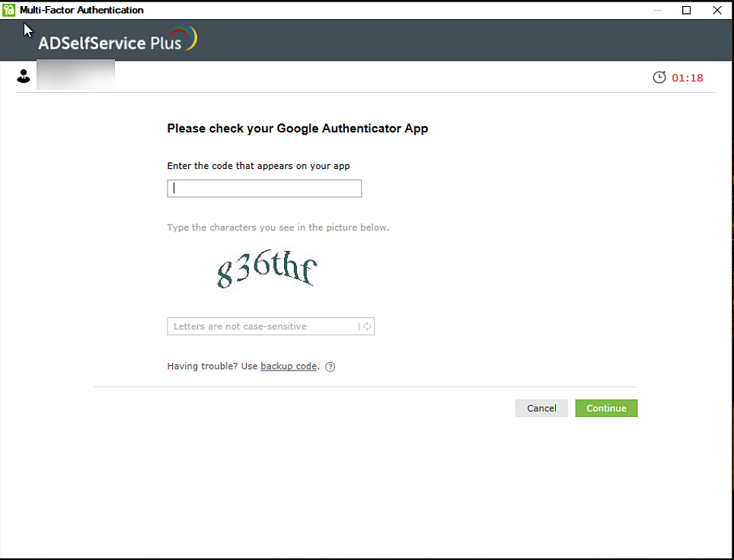
Task: Click the captcha picture
Action: 266,269
